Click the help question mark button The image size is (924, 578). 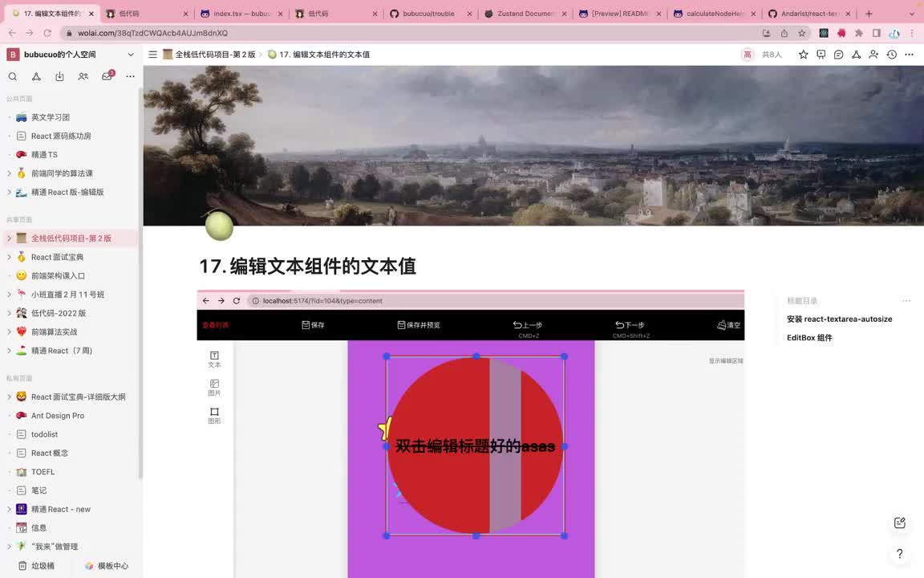pyautogui.click(x=900, y=553)
